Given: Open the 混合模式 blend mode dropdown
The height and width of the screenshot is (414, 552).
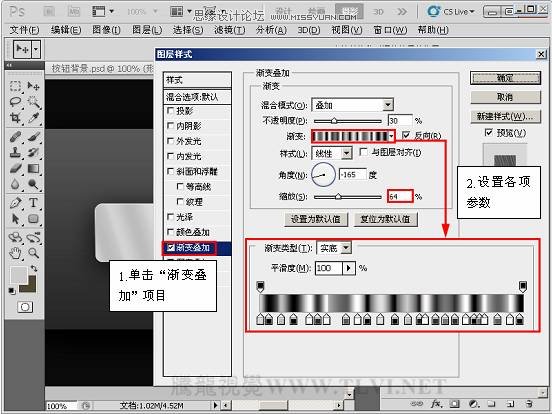Looking at the screenshot, I should [x=388, y=105].
